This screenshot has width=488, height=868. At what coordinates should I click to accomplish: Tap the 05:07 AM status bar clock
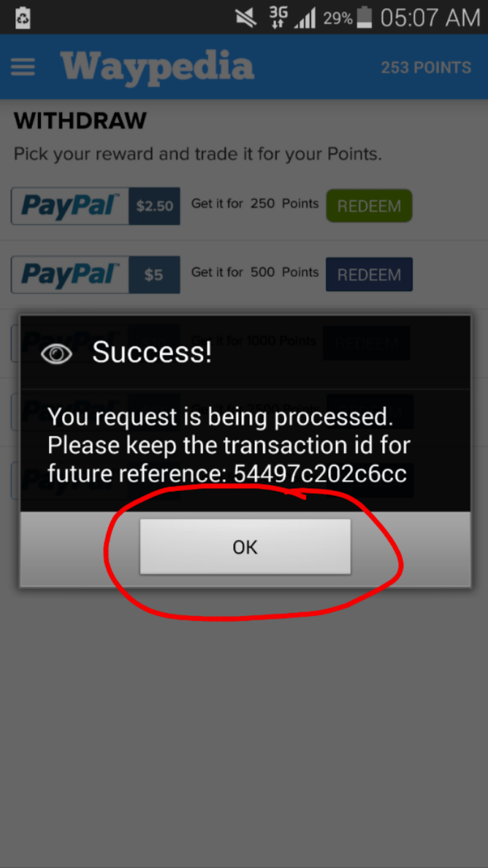click(430, 18)
